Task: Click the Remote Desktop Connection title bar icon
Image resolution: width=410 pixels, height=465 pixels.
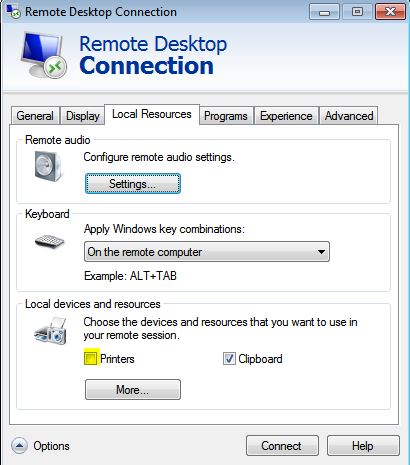Action: [x=13, y=11]
